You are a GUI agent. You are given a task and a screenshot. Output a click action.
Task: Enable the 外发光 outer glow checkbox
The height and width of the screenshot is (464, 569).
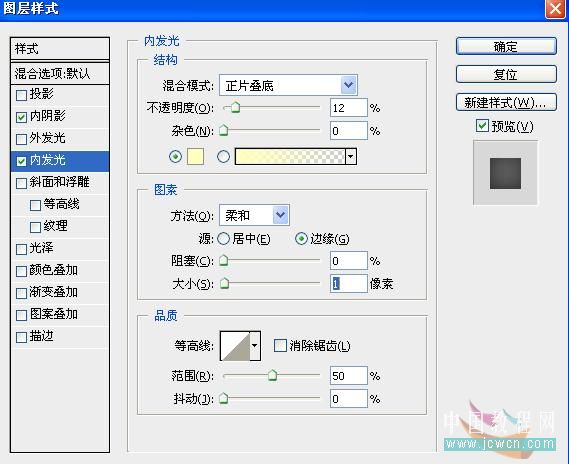21,139
